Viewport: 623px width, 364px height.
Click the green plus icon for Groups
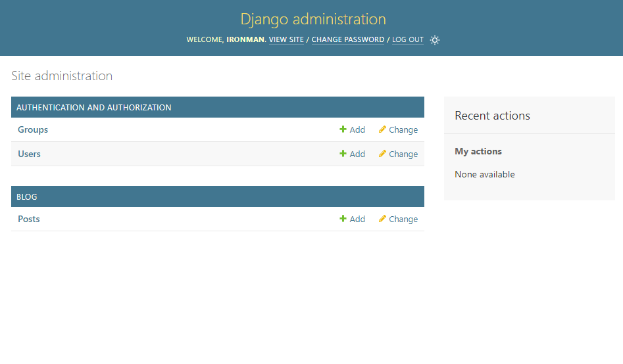click(343, 129)
